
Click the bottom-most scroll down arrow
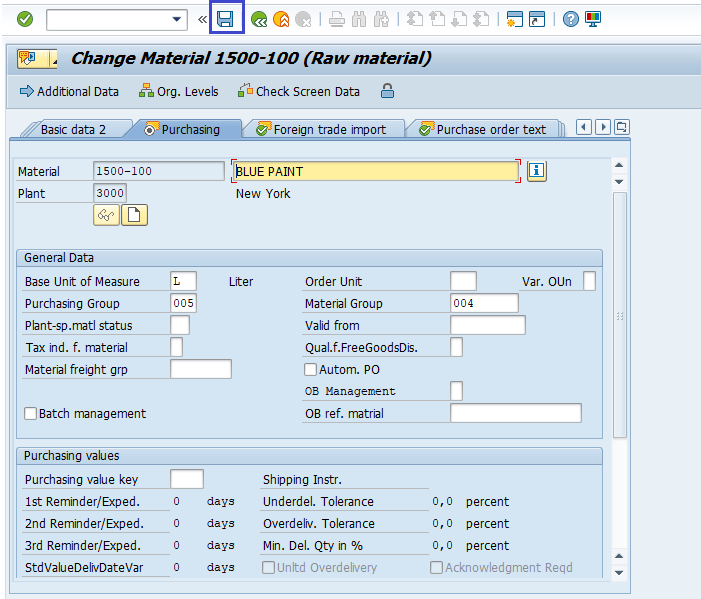click(x=619, y=573)
